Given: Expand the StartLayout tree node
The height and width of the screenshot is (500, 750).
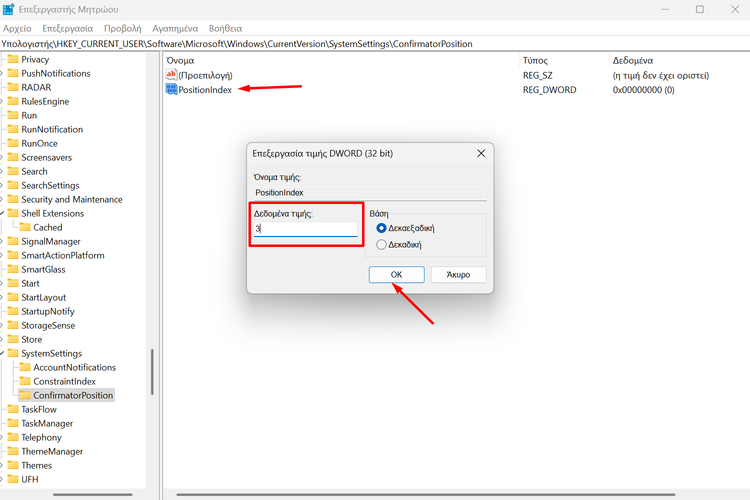Looking at the screenshot, I should pos(2,297).
